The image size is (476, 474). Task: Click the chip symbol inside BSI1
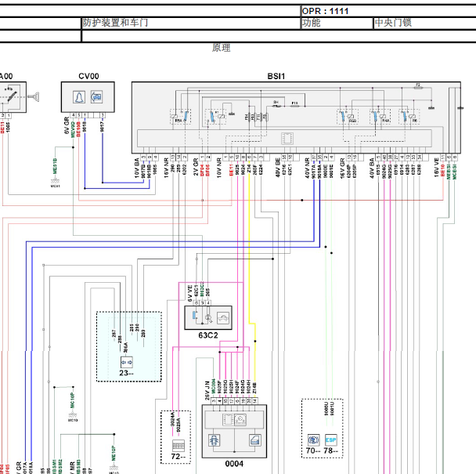287,138
